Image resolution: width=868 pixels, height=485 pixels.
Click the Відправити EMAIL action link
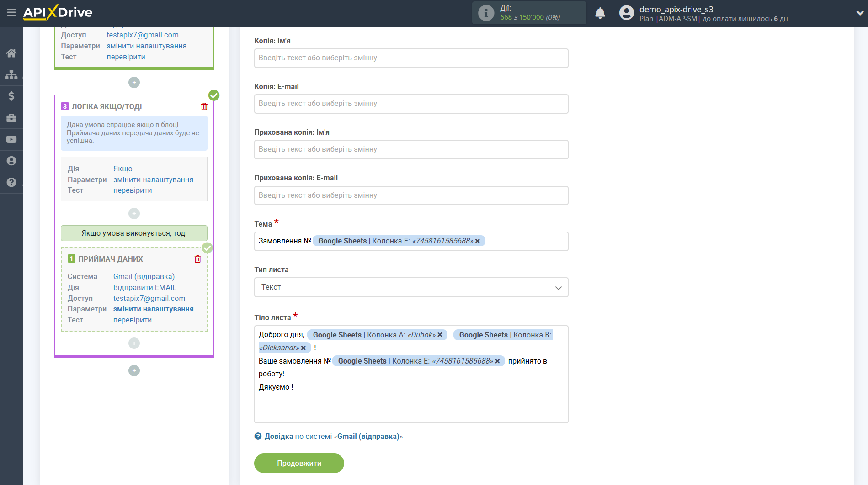[144, 287]
